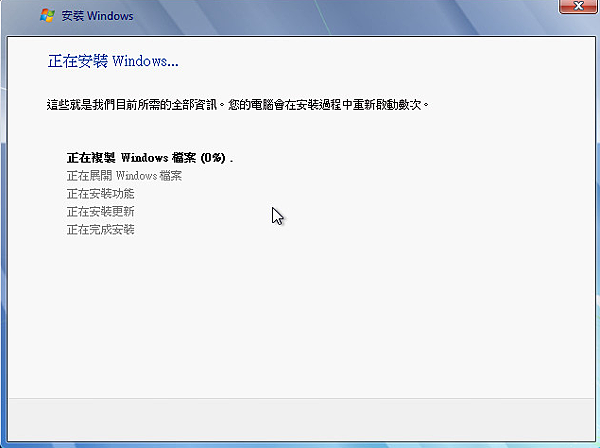The height and width of the screenshot is (448, 600).
Task: Click the heading 正在安裝 Windows...
Action: [x=113, y=61]
